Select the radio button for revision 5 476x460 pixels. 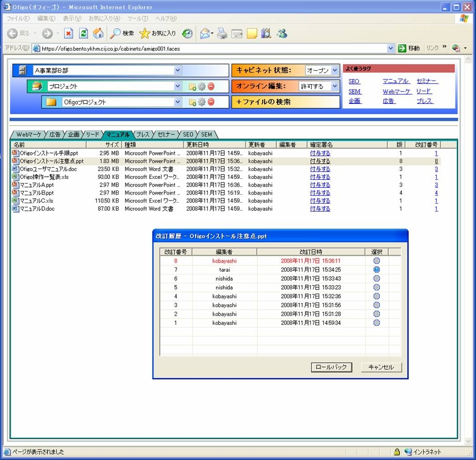[377, 287]
